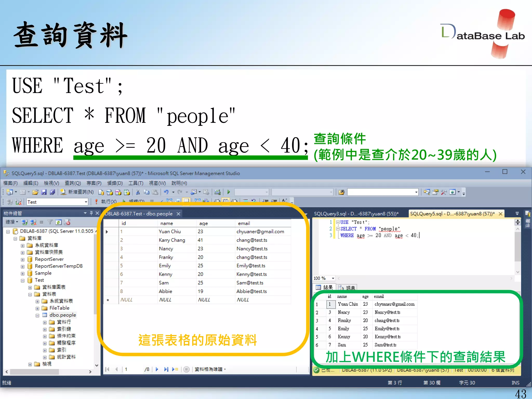Viewport: 532px width, 399px height.
Task: Select dbo.people table in tree
Action: click(63, 315)
